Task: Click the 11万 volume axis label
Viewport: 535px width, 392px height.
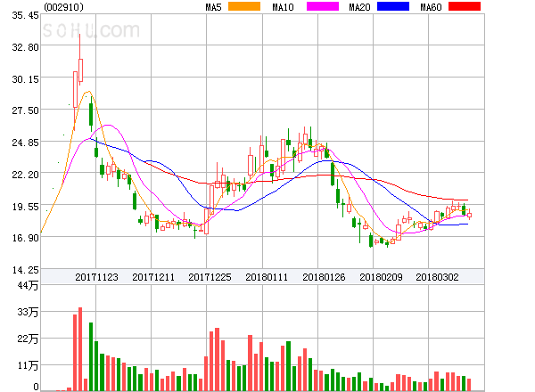Action: coord(28,365)
